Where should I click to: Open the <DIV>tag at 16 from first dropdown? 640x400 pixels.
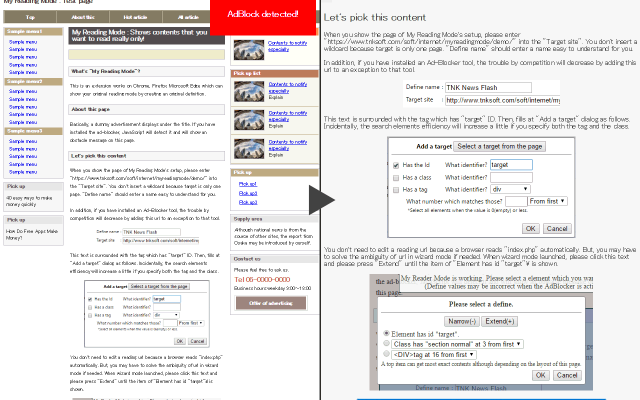pos(433,355)
